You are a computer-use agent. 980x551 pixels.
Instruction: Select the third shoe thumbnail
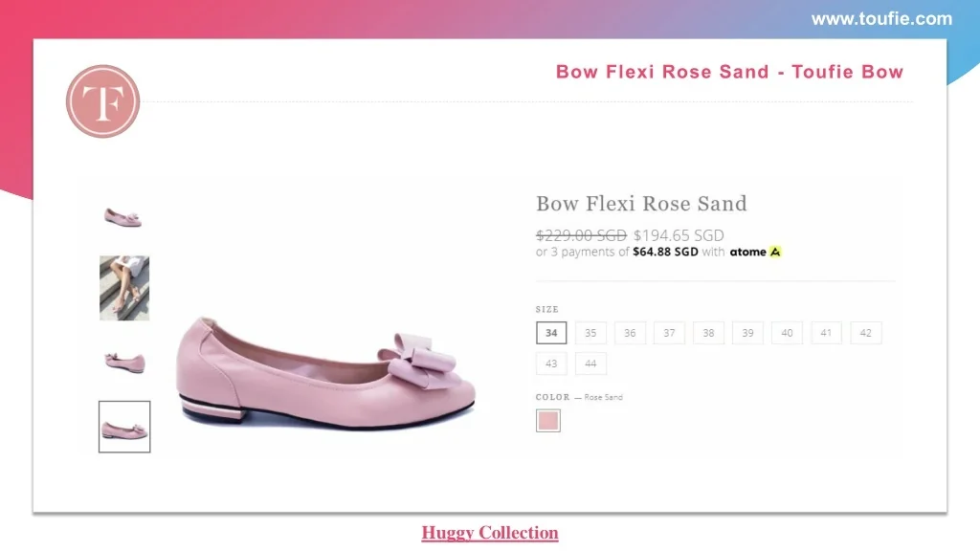coord(124,362)
